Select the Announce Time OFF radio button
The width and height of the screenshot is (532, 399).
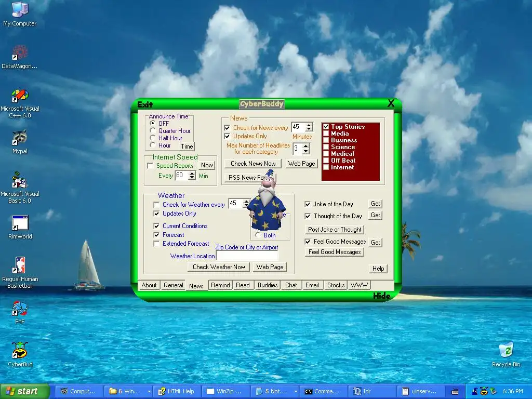(152, 123)
